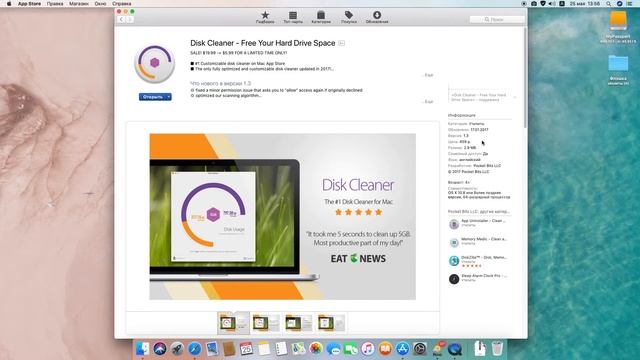Select the third screenshot thumbnail

coord(298,323)
